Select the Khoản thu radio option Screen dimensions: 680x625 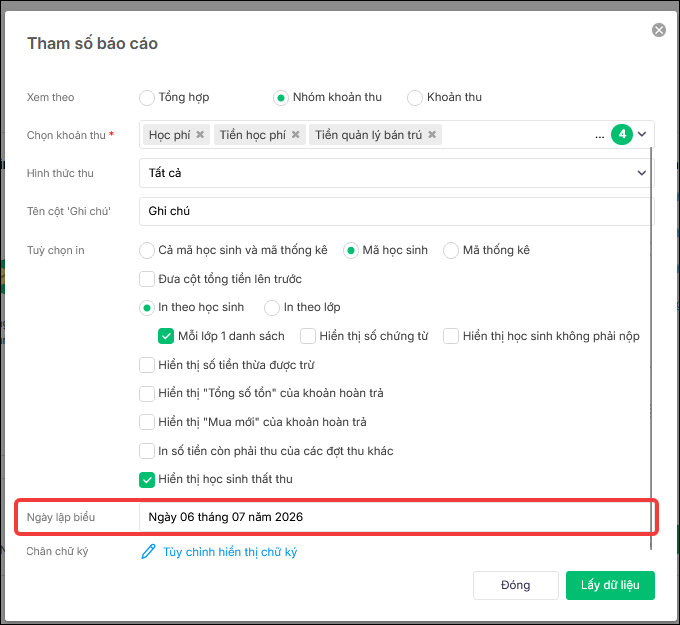[415, 98]
